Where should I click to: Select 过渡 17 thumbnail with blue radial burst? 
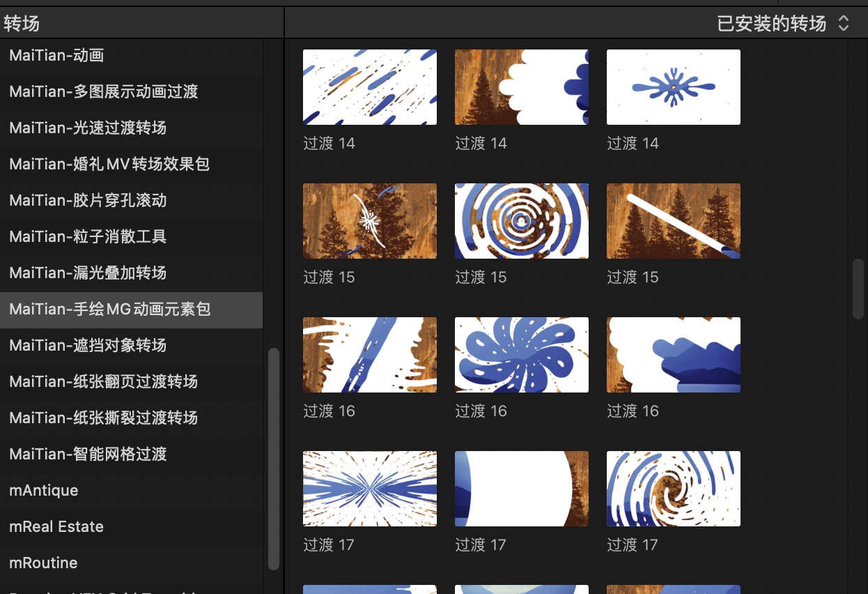pyautogui.click(x=370, y=489)
